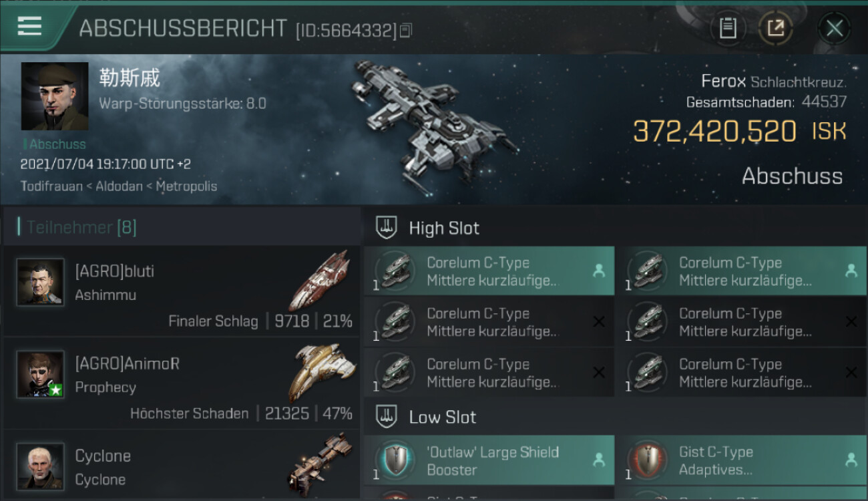Image resolution: width=868 pixels, height=501 pixels.
Task: Open participant [AGRO]bluti entry
Action: click(182, 291)
